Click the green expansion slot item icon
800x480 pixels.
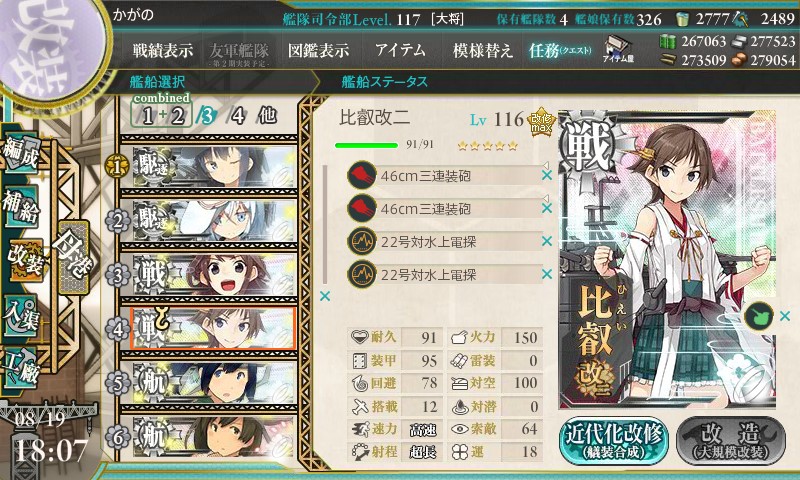[758, 316]
